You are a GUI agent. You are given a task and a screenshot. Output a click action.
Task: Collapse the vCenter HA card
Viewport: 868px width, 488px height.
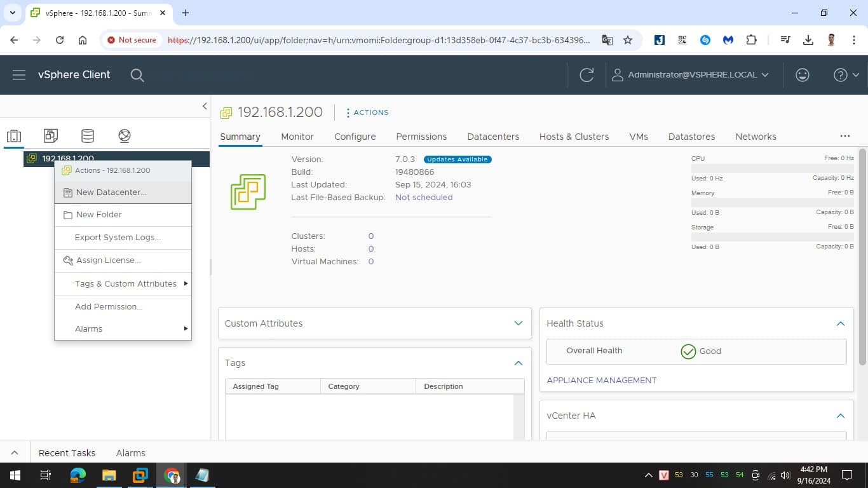click(x=841, y=416)
